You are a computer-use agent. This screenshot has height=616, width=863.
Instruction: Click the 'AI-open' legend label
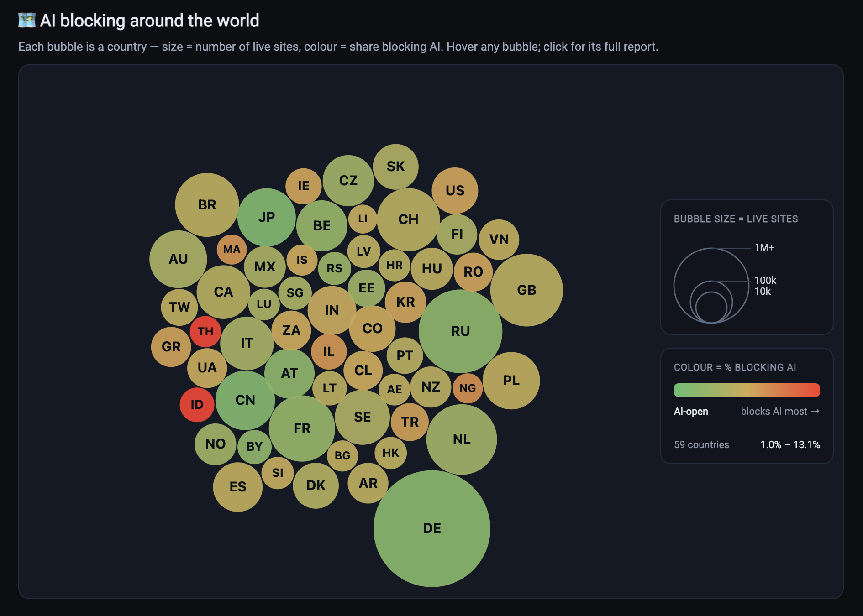(691, 412)
